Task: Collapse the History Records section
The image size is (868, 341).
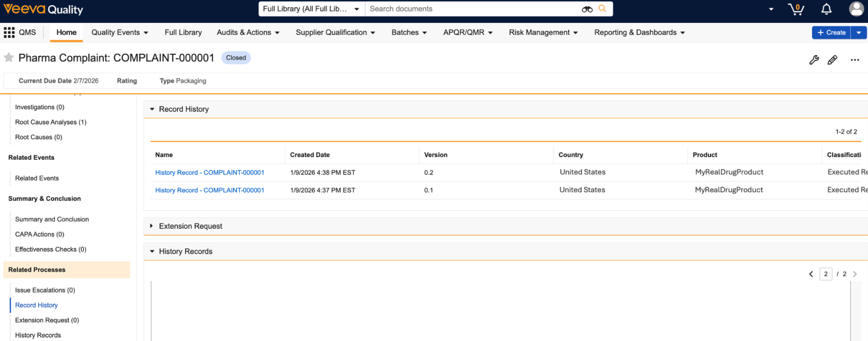Action: click(152, 251)
